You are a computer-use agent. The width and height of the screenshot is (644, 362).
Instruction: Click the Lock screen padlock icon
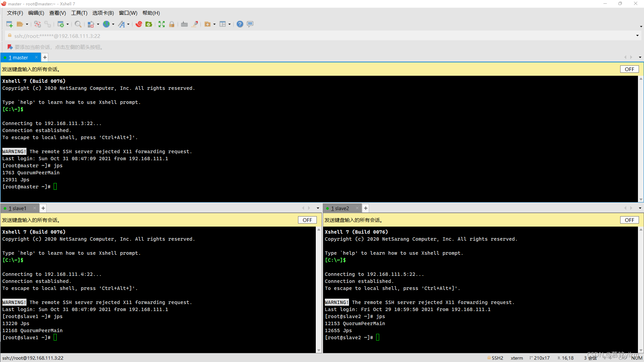pos(172,24)
